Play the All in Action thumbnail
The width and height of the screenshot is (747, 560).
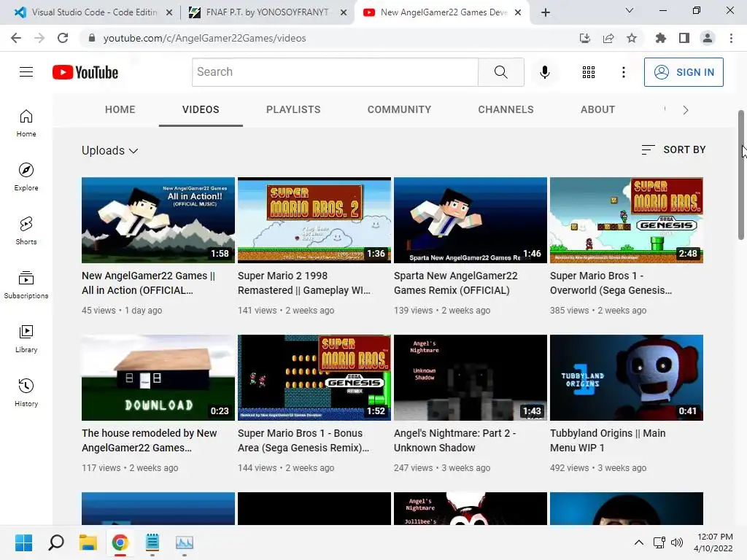point(158,220)
